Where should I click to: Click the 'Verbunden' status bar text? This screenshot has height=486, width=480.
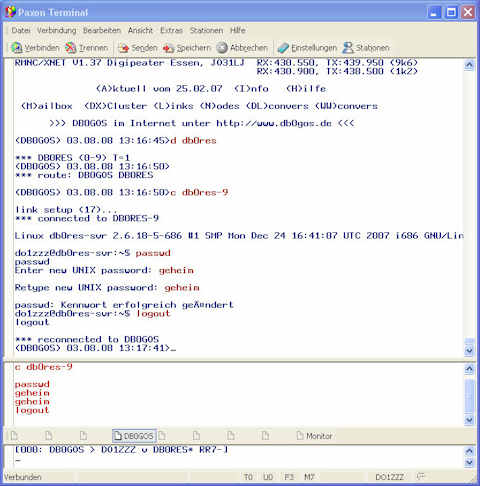coord(23,477)
